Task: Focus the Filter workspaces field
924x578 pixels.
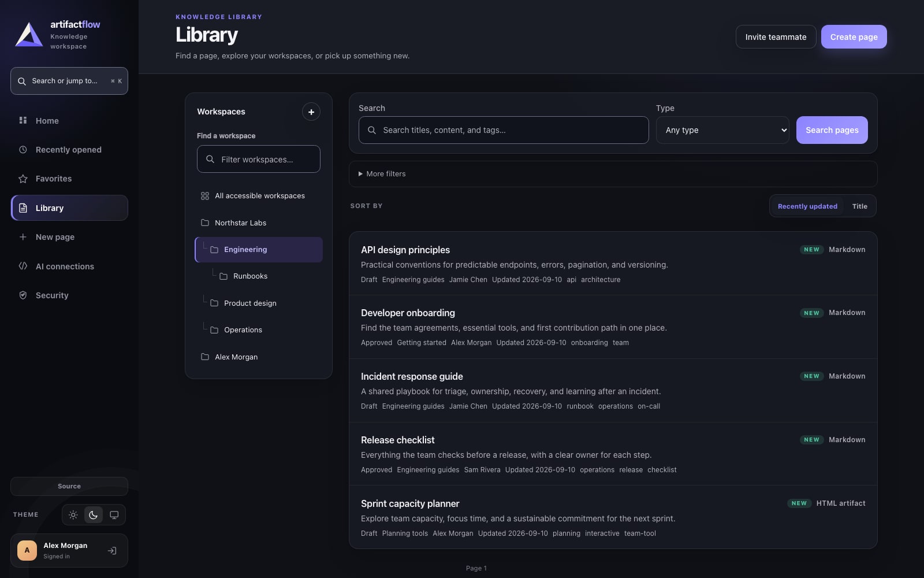Action: click(x=259, y=159)
